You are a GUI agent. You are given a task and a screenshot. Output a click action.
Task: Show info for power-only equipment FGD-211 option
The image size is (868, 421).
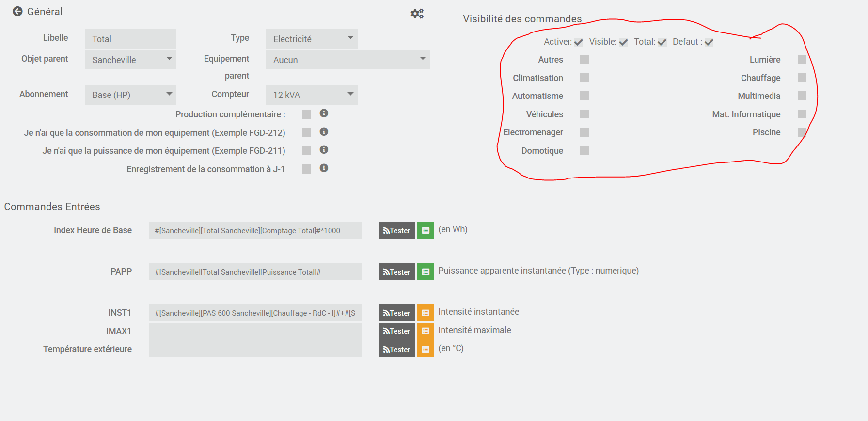point(324,150)
